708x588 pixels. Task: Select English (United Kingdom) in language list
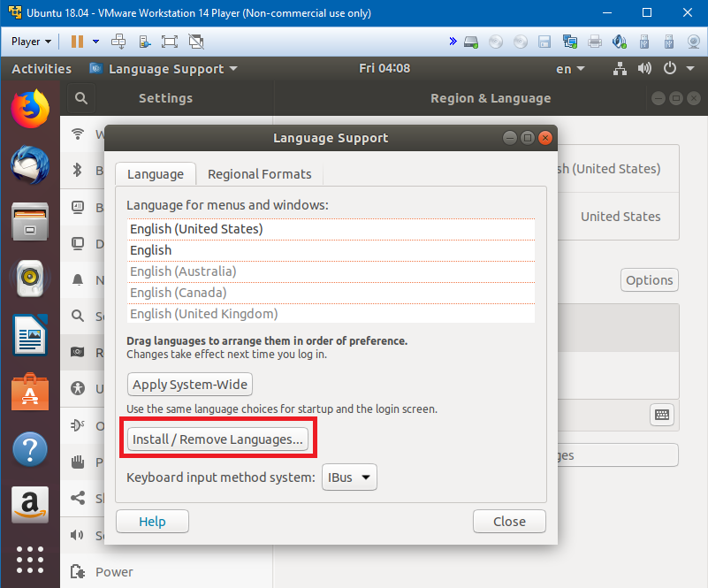(331, 313)
